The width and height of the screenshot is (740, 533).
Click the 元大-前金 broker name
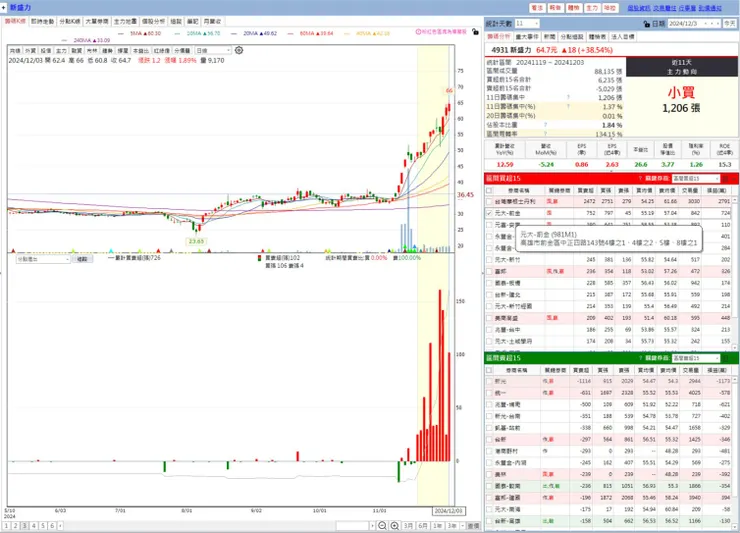(508, 213)
